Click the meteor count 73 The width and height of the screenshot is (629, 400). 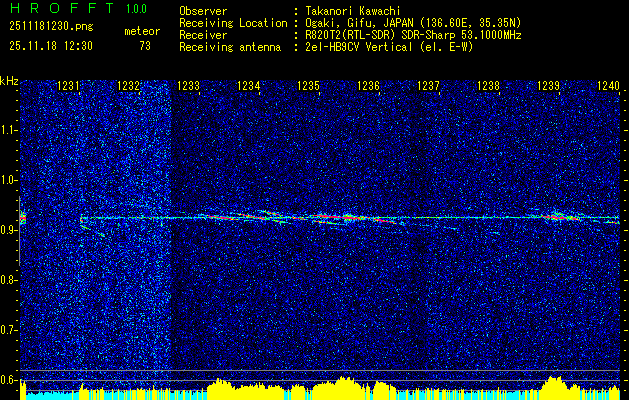(x=145, y=46)
